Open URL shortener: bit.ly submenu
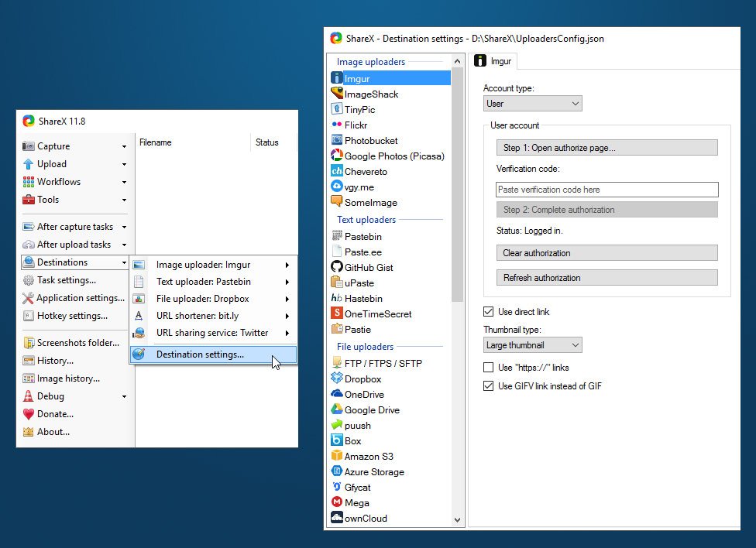The width and height of the screenshot is (756, 548). pos(213,316)
